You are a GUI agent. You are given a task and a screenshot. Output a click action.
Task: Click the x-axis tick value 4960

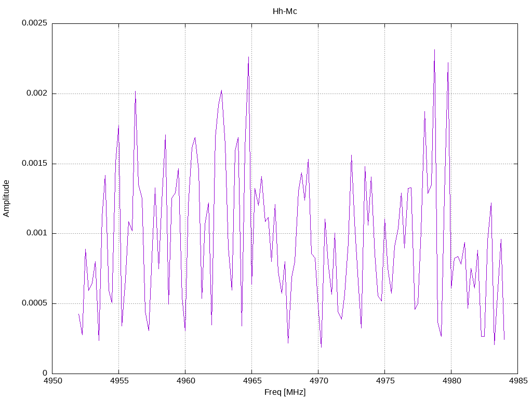click(185, 381)
